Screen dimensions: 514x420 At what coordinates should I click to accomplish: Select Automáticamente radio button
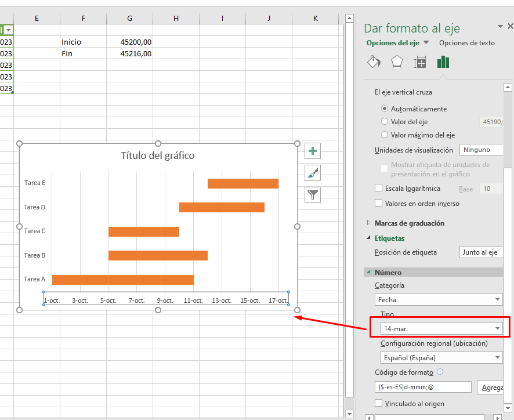385,108
